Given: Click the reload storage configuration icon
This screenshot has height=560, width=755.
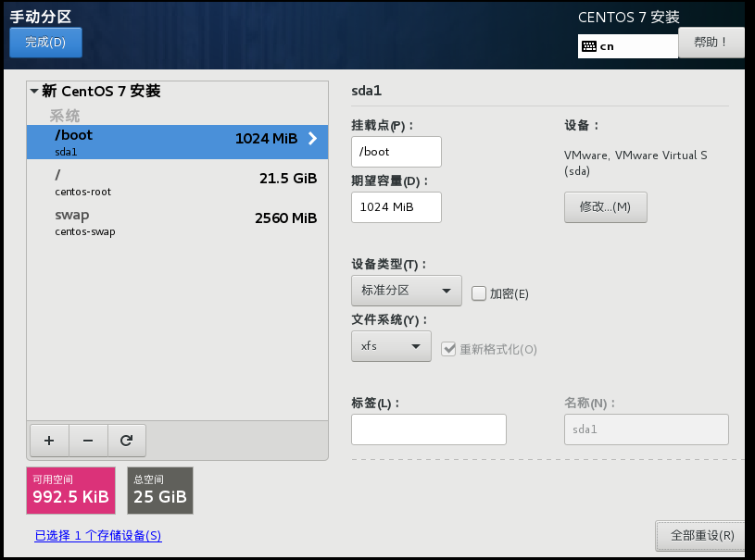Looking at the screenshot, I should tap(127, 441).
